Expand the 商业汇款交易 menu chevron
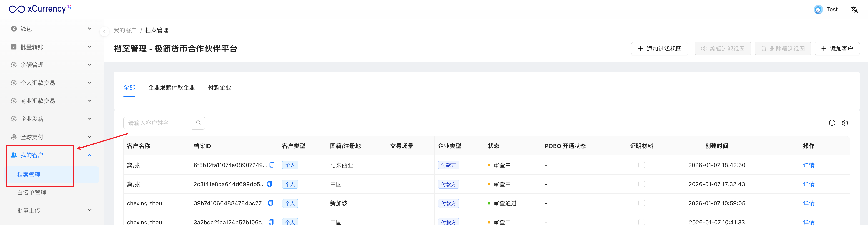 (x=90, y=101)
